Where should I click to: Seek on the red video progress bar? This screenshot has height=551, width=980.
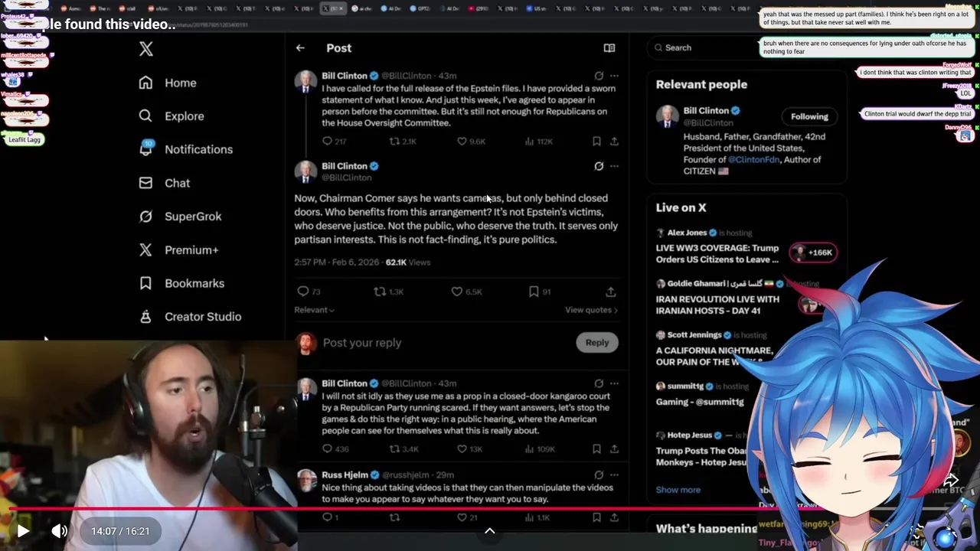point(490,508)
